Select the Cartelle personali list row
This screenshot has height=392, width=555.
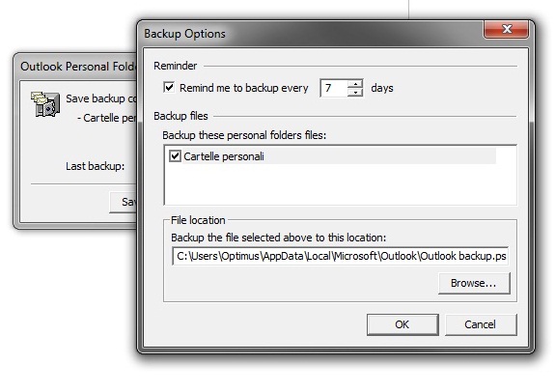(x=331, y=156)
